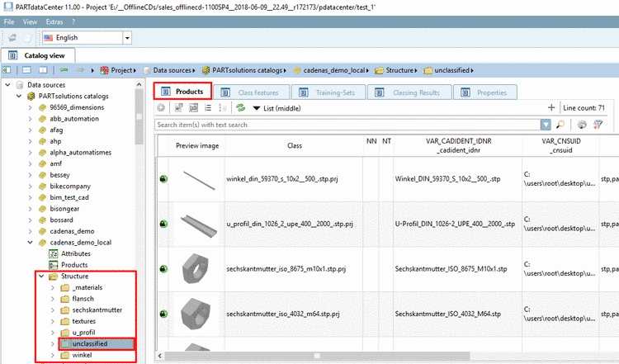Open search settings gear icon
Image resolution: width=619 pixels, height=364 pixels.
click(x=582, y=125)
